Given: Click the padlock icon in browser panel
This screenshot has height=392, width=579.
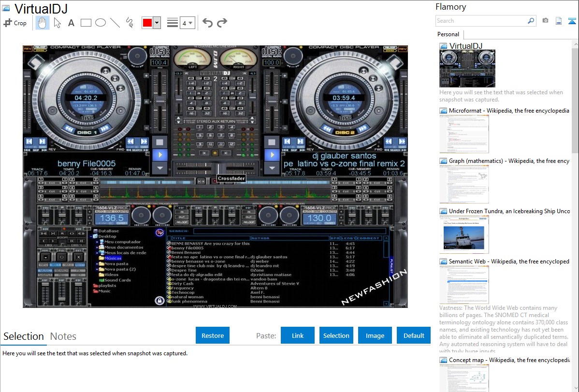Looking at the screenshot, I should (x=159, y=301).
